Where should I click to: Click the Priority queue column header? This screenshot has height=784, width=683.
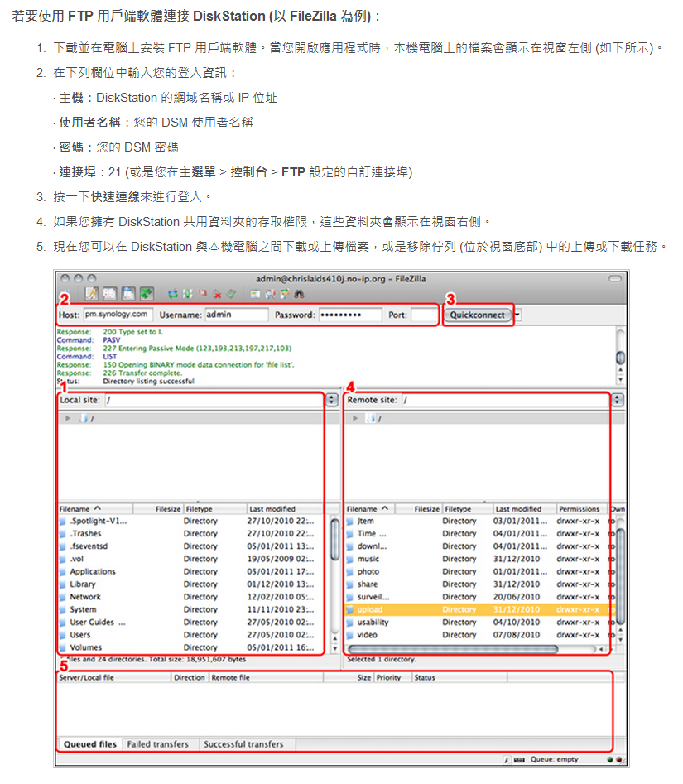pyautogui.click(x=393, y=677)
